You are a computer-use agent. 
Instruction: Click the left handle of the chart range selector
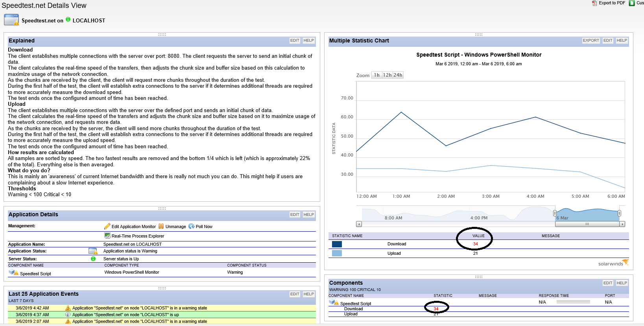(x=555, y=213)
